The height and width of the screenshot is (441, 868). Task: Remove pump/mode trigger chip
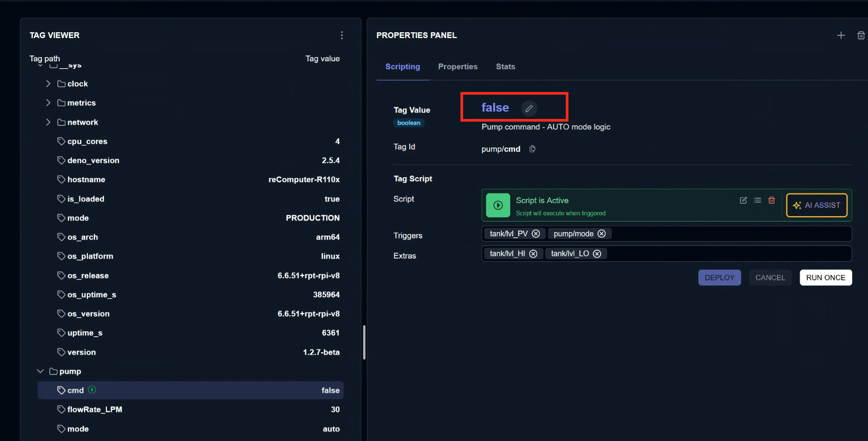pos(601,234)
